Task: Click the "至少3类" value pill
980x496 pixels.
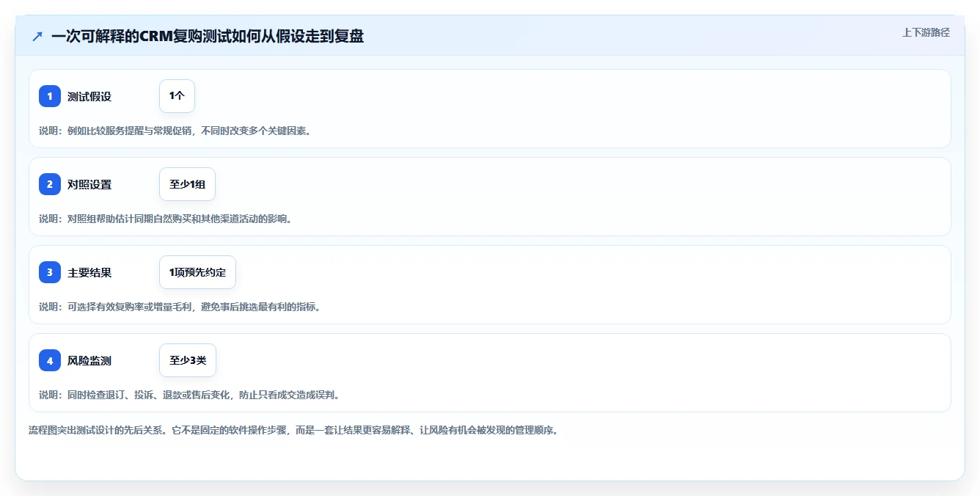Action: click(188, 360)
